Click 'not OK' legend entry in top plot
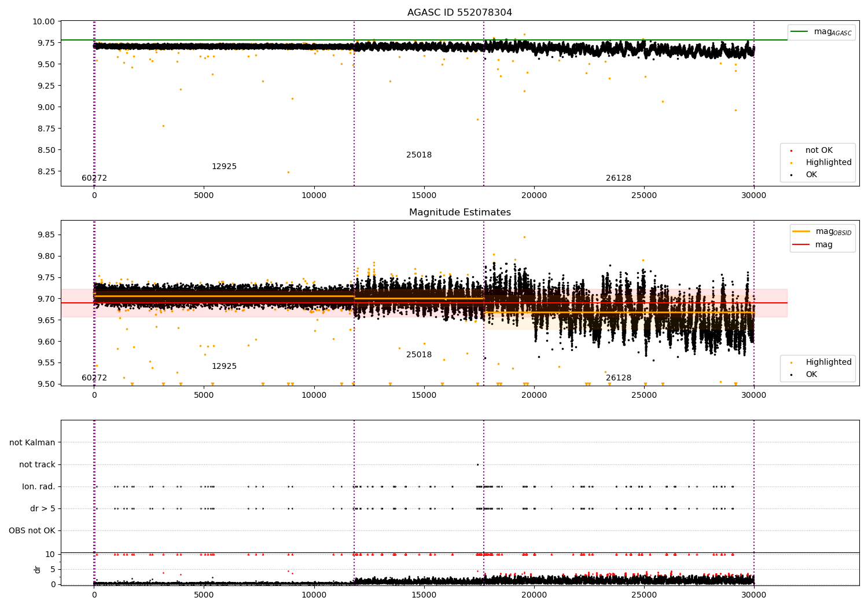Viewport: 868px width, 608px height. [x=818, y=151]
